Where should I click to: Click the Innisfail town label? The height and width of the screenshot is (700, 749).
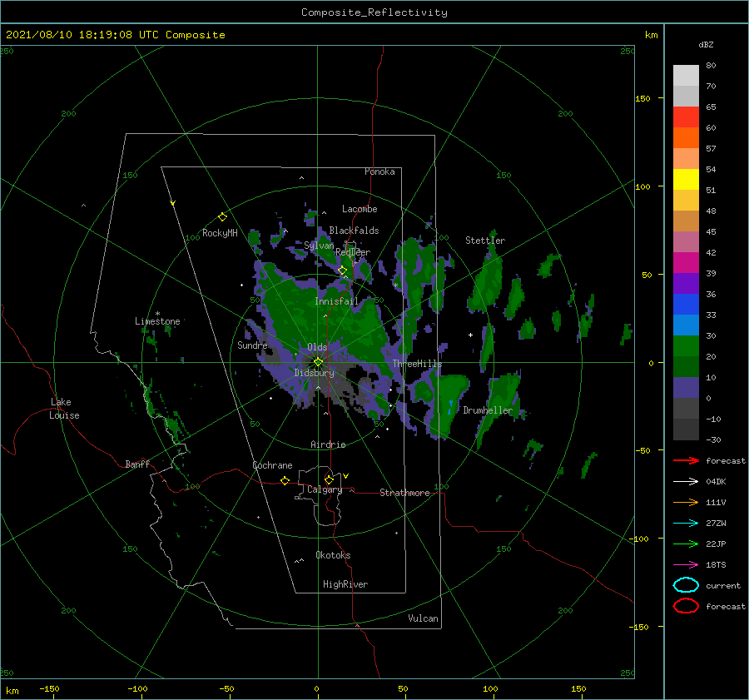tap(336, 301)
